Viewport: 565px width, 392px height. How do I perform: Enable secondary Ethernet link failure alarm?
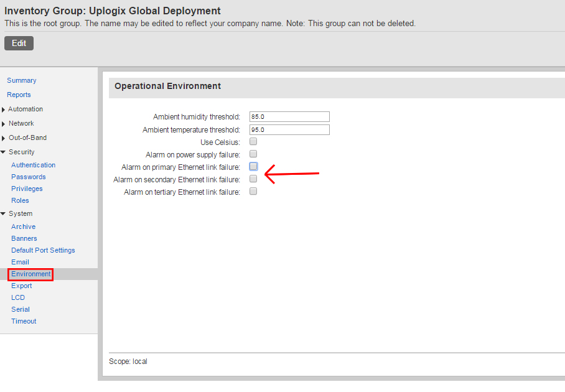tap(253, 179)
